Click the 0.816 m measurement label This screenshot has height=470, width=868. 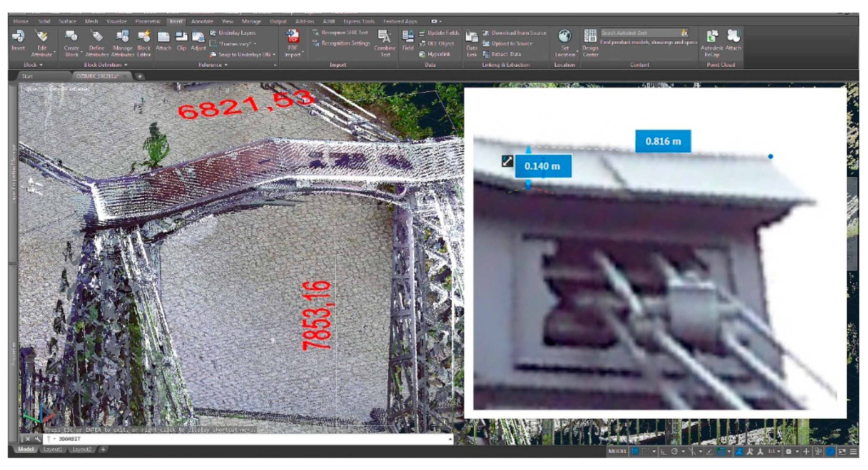663,141
